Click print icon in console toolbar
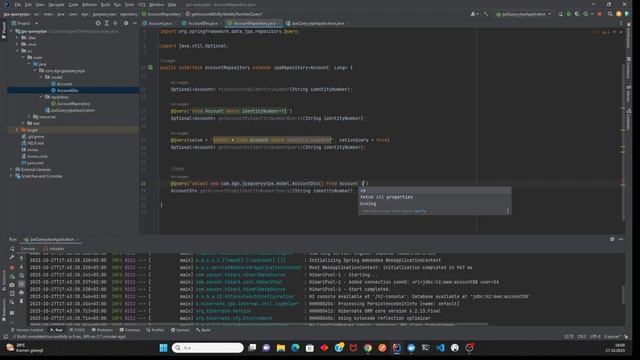 (x=22, y=293)
